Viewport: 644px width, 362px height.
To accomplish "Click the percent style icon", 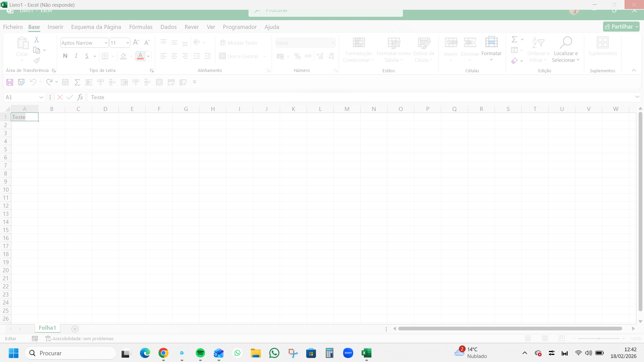I will pyautogui.click(x=297, y=56).
